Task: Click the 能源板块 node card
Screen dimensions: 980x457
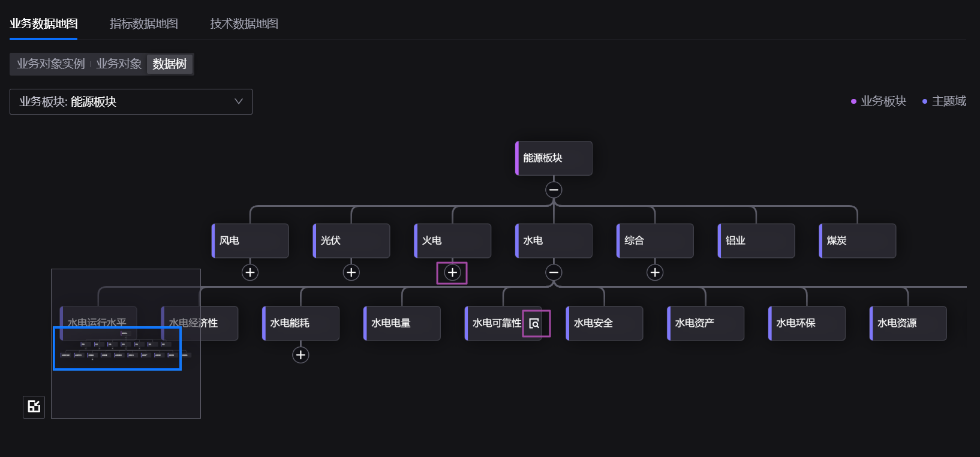Action: [554, 158]
